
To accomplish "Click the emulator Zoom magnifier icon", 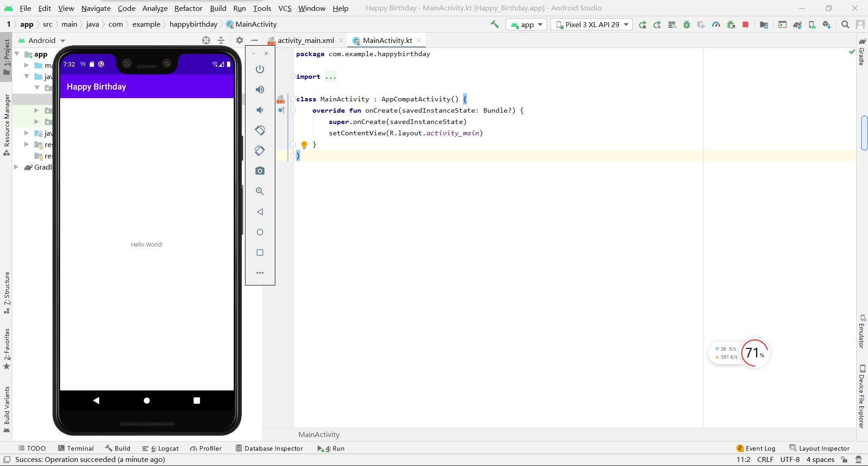I will tap(260, 191).
